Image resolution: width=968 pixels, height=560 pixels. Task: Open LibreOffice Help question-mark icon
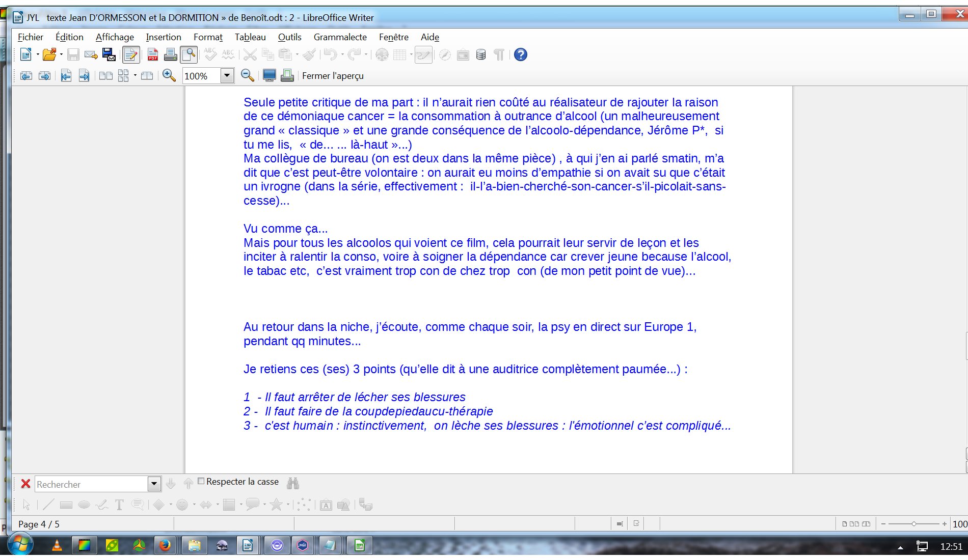(520, 54)
